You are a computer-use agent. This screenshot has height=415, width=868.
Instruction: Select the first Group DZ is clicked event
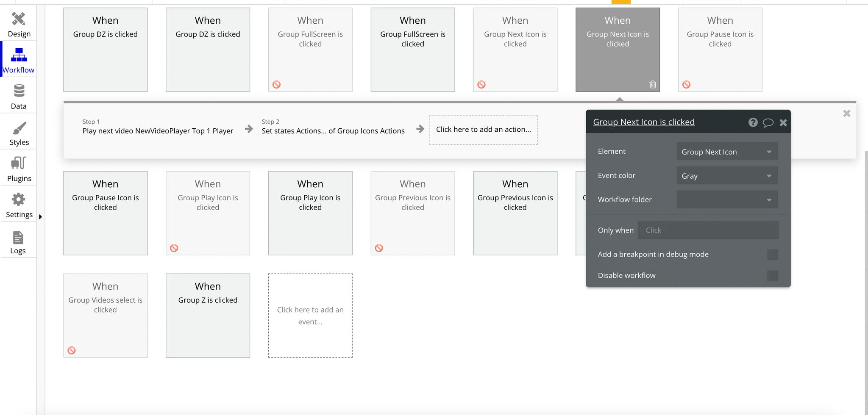click(x=106, y=50)
